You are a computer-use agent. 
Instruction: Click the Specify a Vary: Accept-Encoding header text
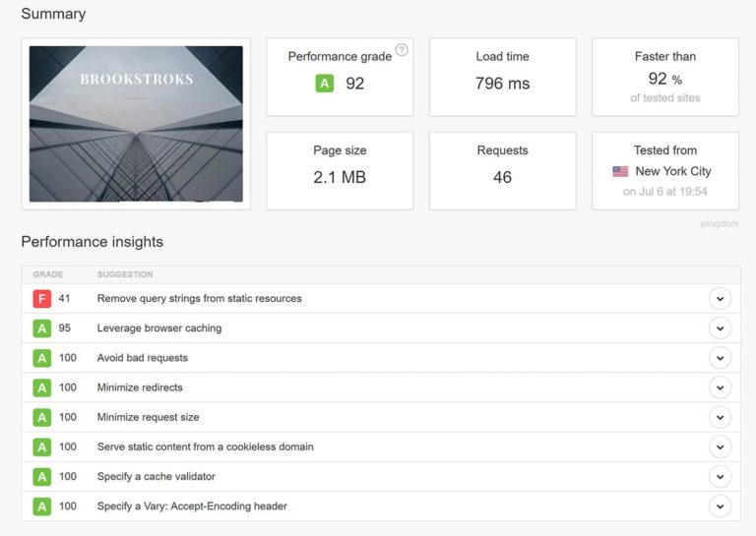pyautogui.click(x=192, y=506)
